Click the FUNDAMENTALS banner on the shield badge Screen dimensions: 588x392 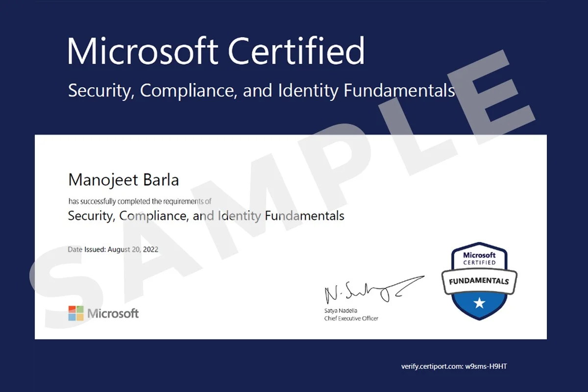click(479, 281)
